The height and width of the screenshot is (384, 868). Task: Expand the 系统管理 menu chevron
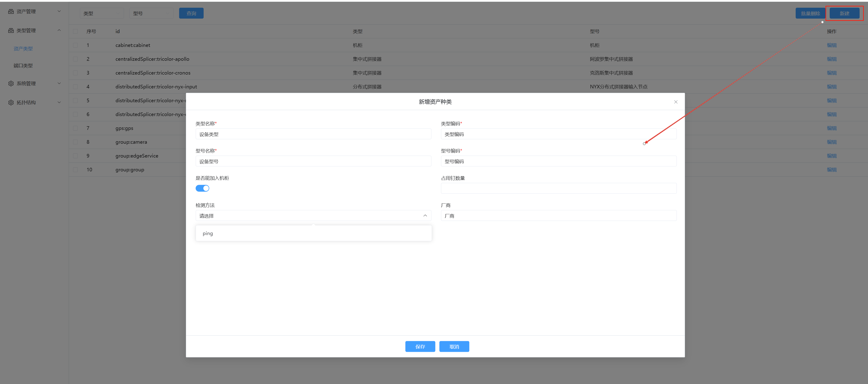59,84
